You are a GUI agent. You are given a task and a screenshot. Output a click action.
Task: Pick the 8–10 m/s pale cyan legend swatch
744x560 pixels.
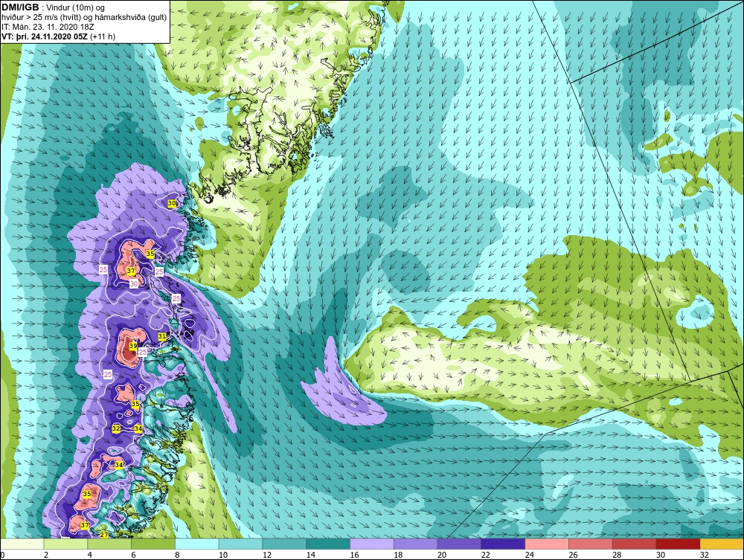pyautogui.click(x=197, y=544)
